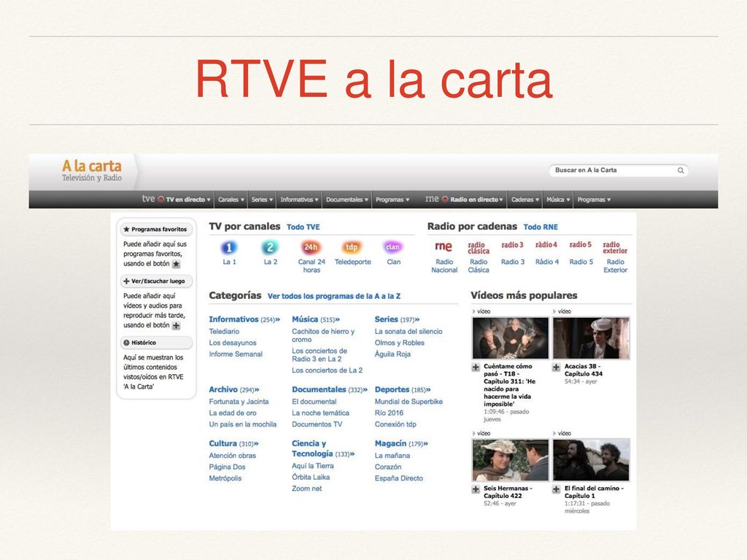
Task: Click the Informe Semanal link
Action: tap(236, 354)
